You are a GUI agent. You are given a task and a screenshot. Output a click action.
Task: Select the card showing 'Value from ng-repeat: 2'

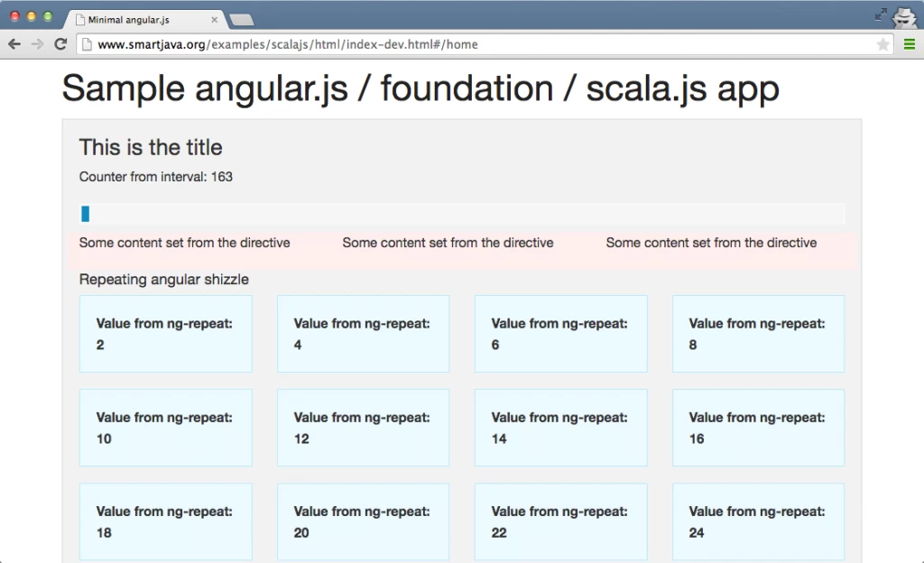[165, 333]
